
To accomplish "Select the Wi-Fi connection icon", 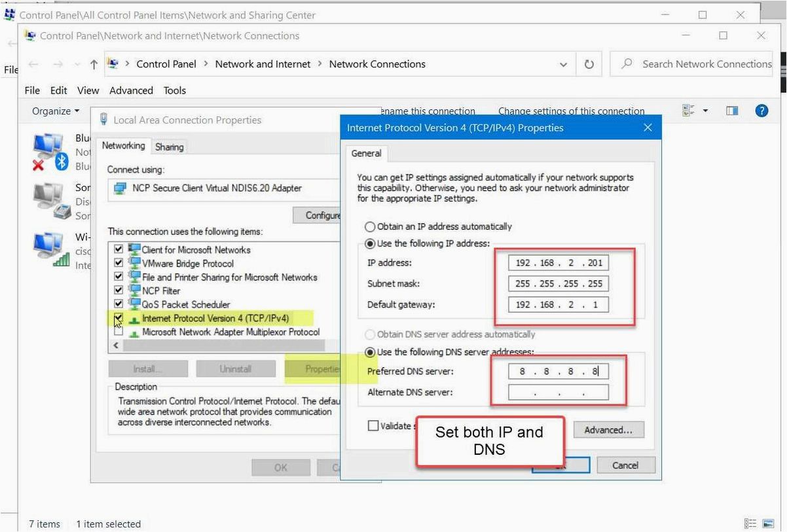I will [x=51, y=249].
